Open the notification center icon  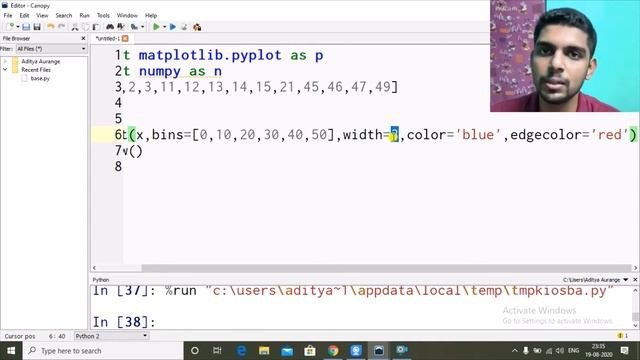[624, 351]
